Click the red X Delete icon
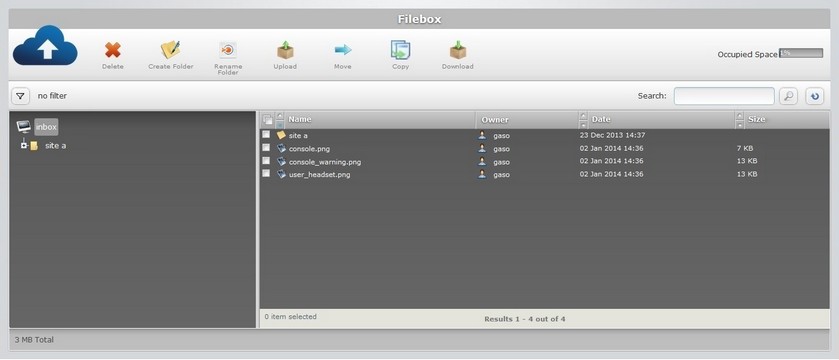 pyautogui.click(x=112, y=50)
